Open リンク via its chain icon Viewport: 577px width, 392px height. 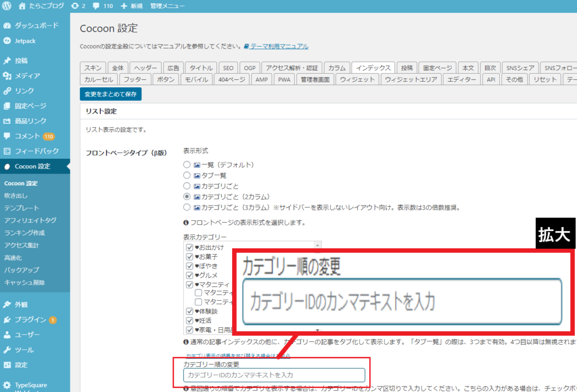pyautogui.click(x=7, y=91)
